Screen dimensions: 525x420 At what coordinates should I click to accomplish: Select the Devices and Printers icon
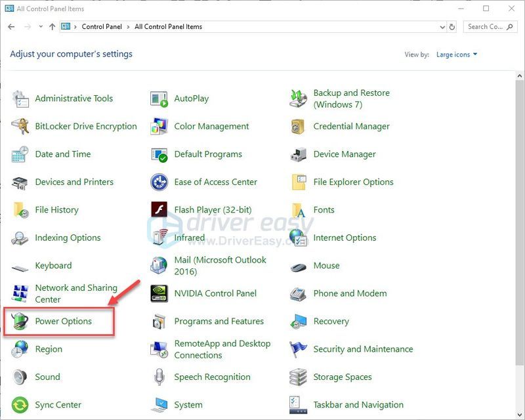tap(20, 182)
